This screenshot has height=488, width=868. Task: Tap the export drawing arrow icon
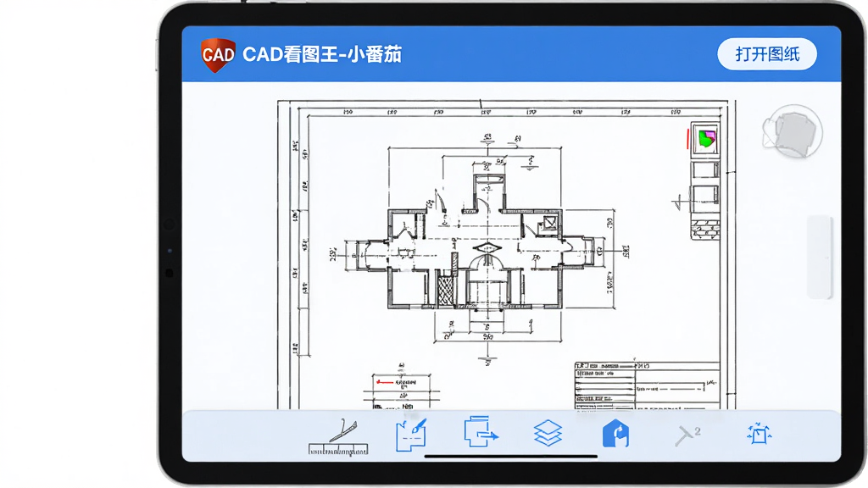pos(481,432)
